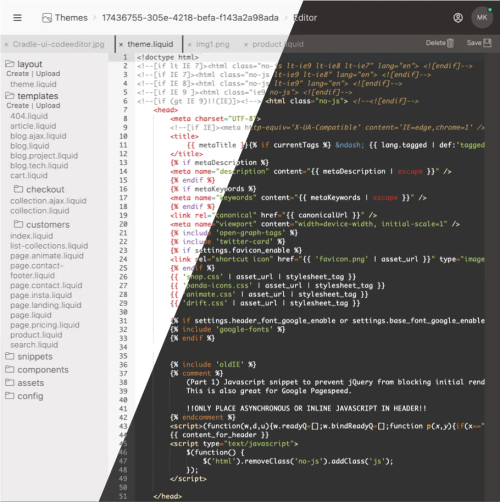The width and height of the screenshot is (500, 502).
Task: Open collection.ajax.liquid file
Action: [x=48, y=201]
